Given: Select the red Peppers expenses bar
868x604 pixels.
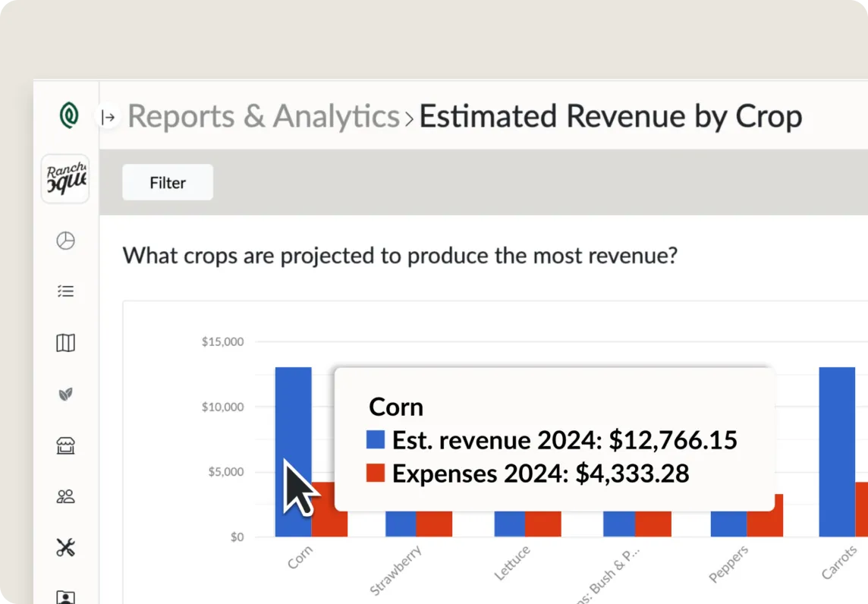Looking at the screenshot, I should tap(765, 516).
